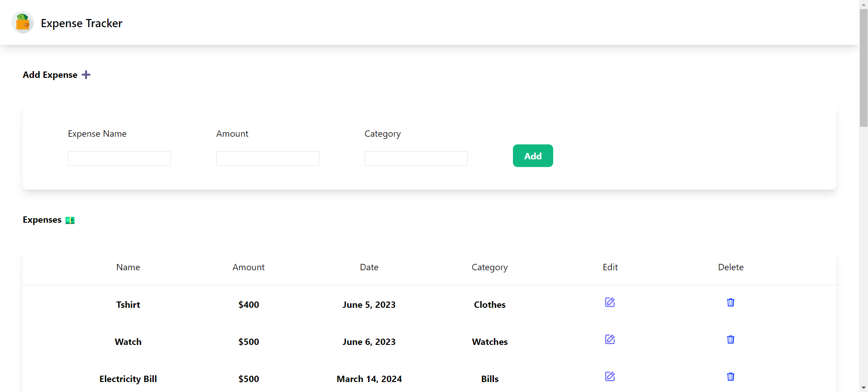Screen dimensions: 868x392
Task: Click the plus icon beside Add Expense
Action: tap(86, 75)
